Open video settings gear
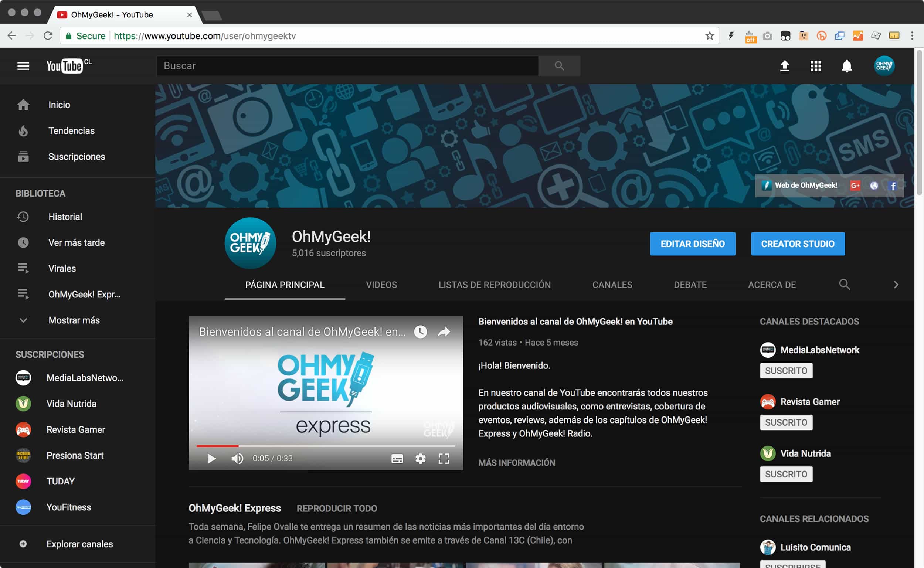This screenshot has height=568, width=924. [420, 459]
